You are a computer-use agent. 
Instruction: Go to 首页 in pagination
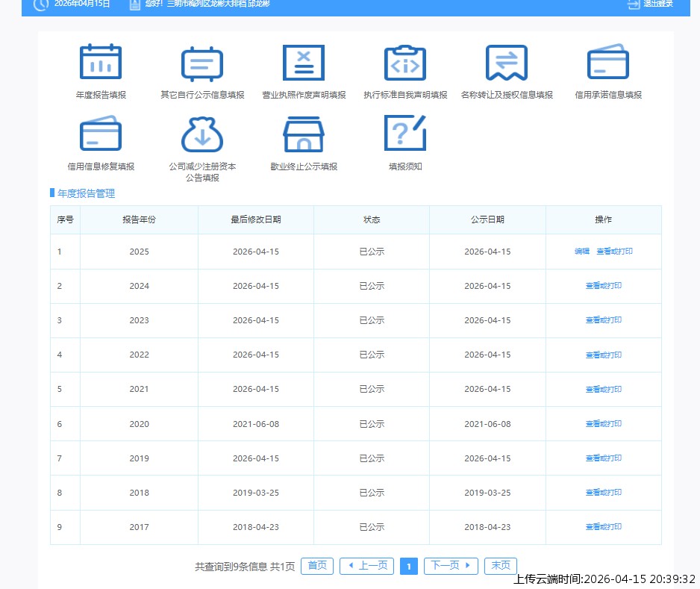(317, 566)
